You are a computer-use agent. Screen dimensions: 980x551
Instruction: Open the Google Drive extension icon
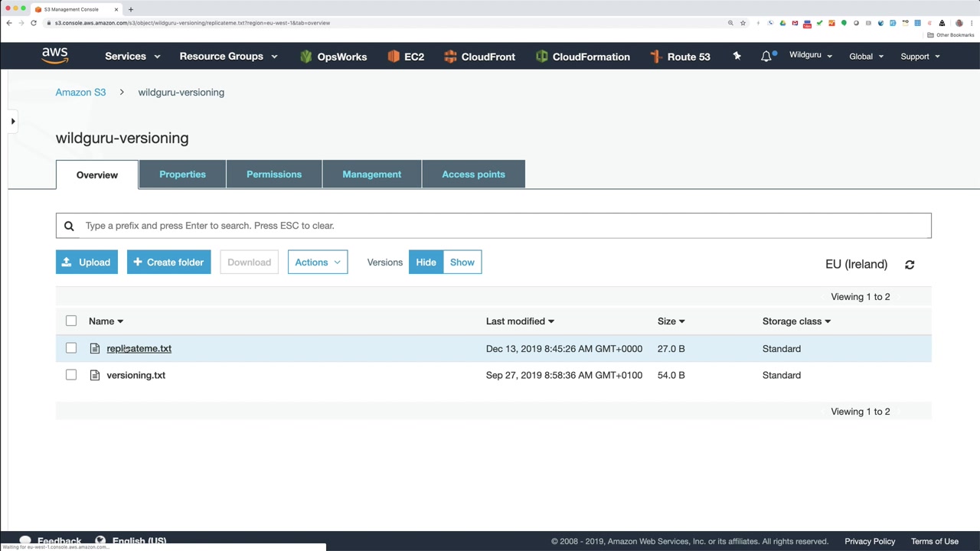point(782,23)
